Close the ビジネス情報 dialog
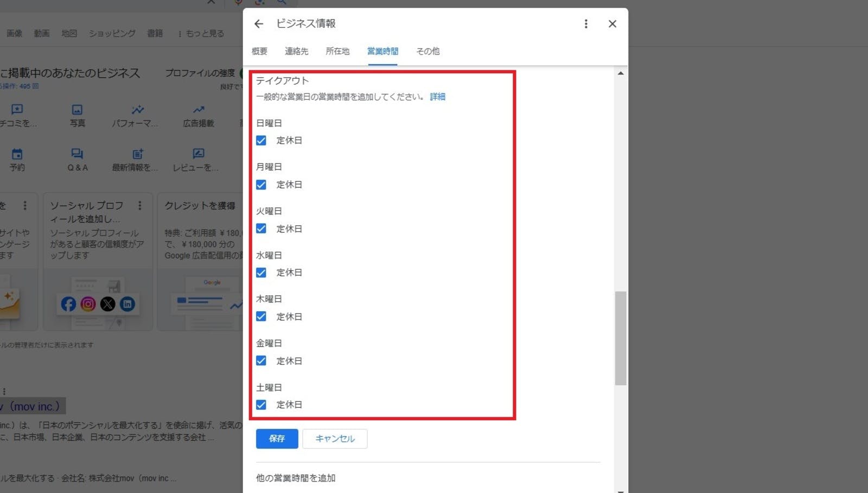This screenshot has height=493, width=868. [x=612, y=24]
